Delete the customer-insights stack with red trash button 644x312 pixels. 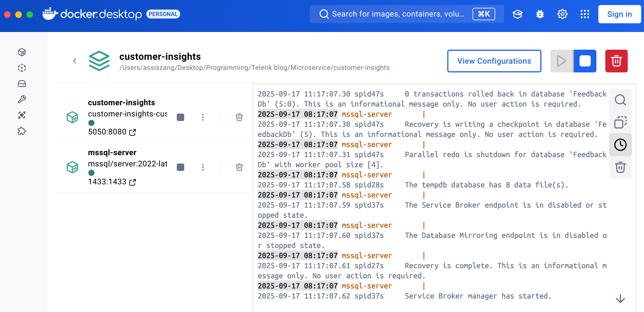coord(616,61)
